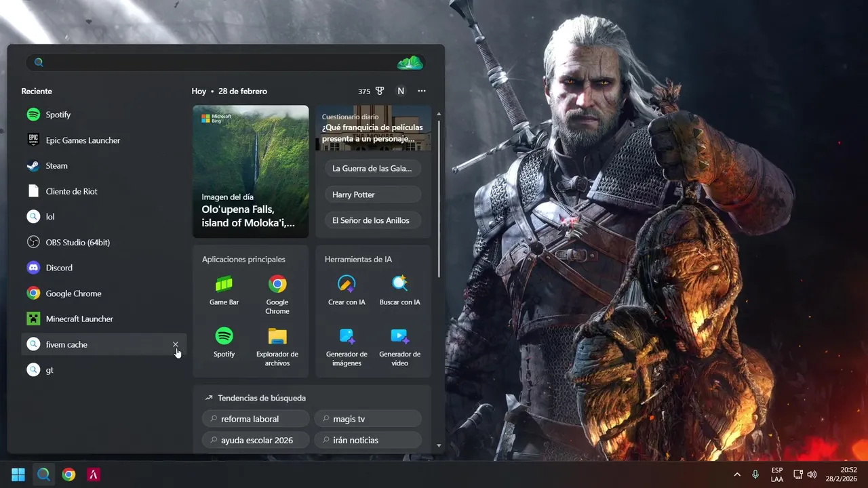The image size is (868, 488).
Task: Click the panel's scrollbar up arrow
Action: point(439,113)
